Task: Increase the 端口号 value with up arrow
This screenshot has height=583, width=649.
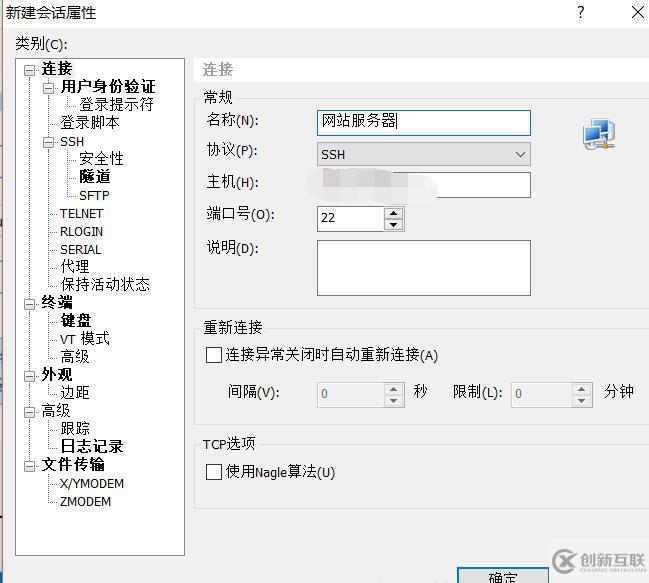Action: (x=393, y=213)
